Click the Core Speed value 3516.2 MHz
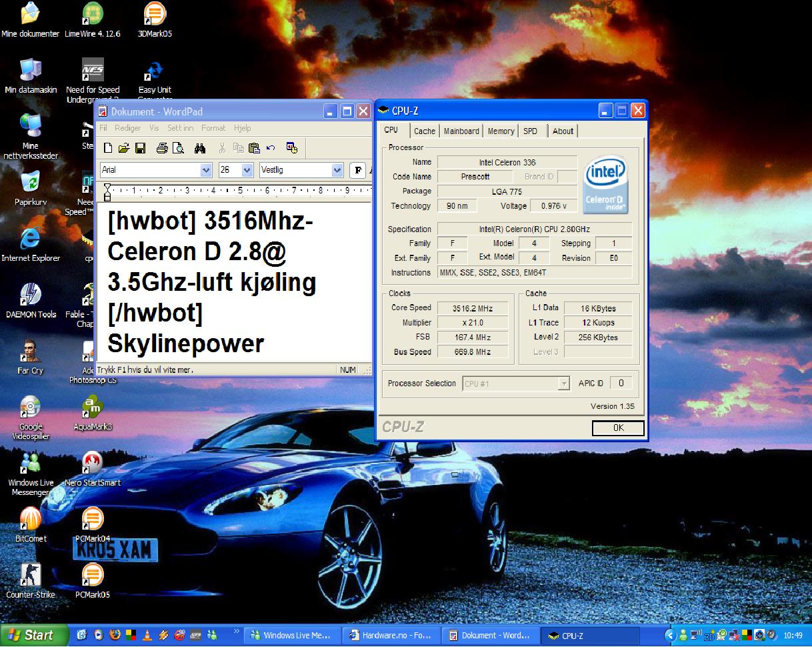The height and width of the screenshot is (647, 812). [x=472, y=308]
